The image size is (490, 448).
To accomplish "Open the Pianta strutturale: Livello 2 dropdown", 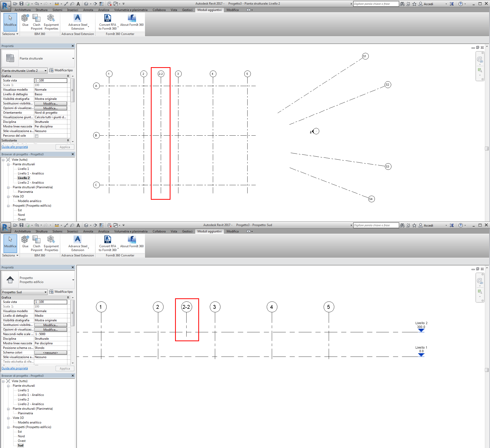I will point(45,71).
